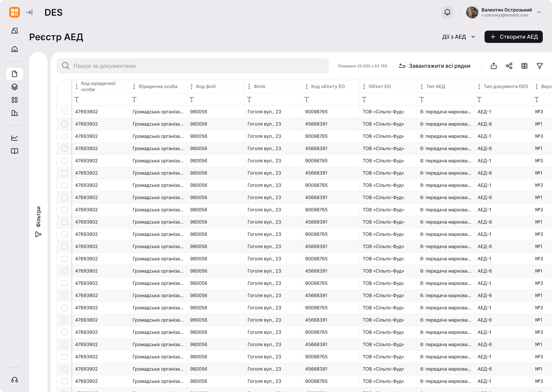This screenshot has width=552, height=392.
Task: Open user profile menu chevron
Action: (x=539, y=12)
